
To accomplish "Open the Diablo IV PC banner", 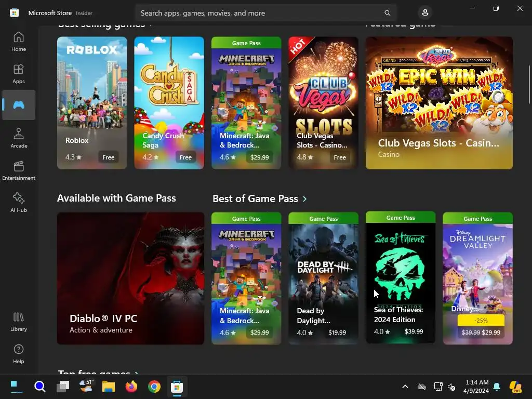I will coord(130,278).
